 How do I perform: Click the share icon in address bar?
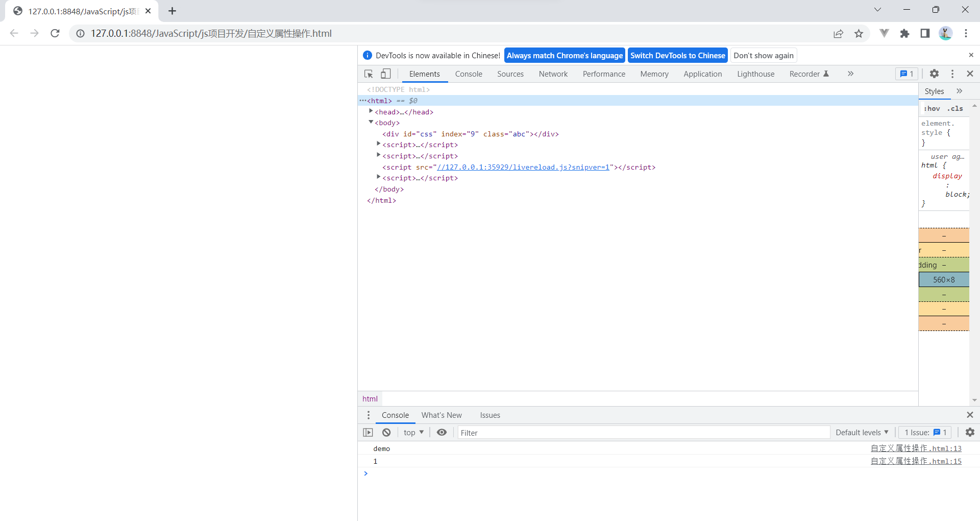point(839,33)
